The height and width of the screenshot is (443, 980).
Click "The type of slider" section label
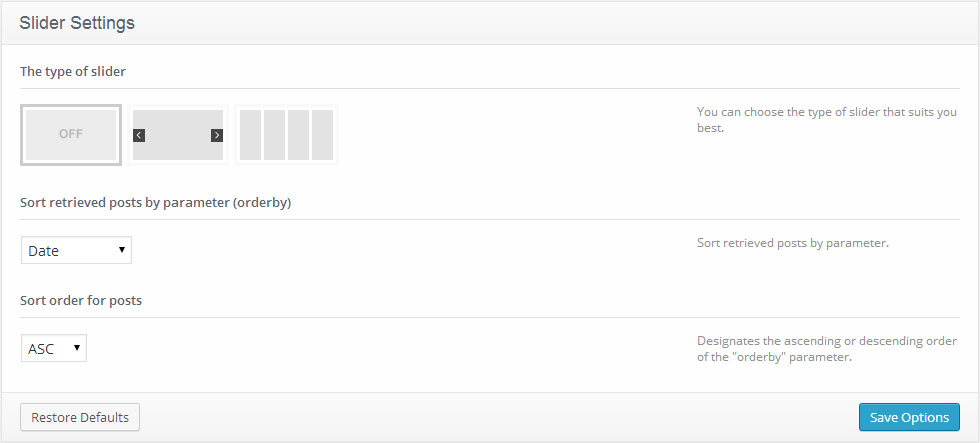(73, 71)
